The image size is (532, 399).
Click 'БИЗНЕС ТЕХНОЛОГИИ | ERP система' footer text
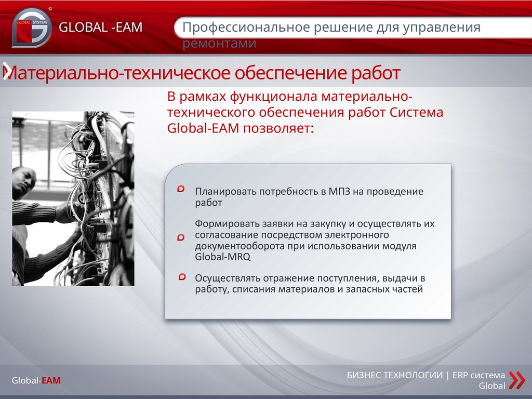[x=426, y=375]
